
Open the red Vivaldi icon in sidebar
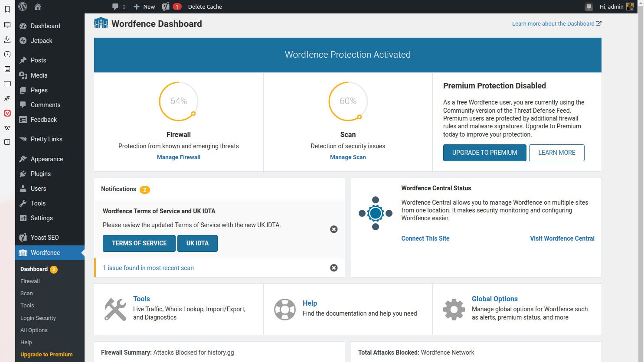7,113
